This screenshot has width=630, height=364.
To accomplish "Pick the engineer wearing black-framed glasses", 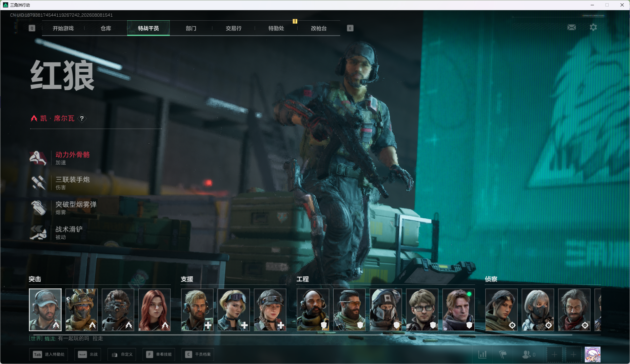I will click(x=422, y=310).
